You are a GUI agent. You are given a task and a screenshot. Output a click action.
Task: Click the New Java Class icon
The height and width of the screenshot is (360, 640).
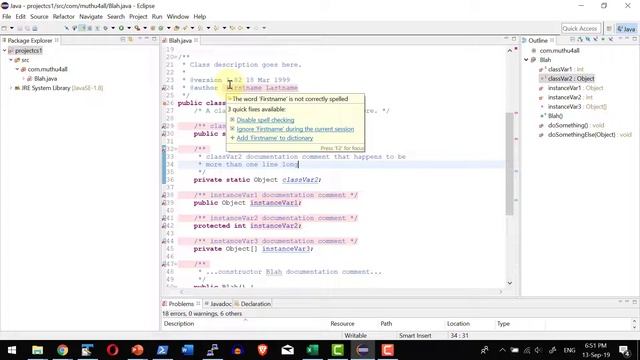click(160, 28)
